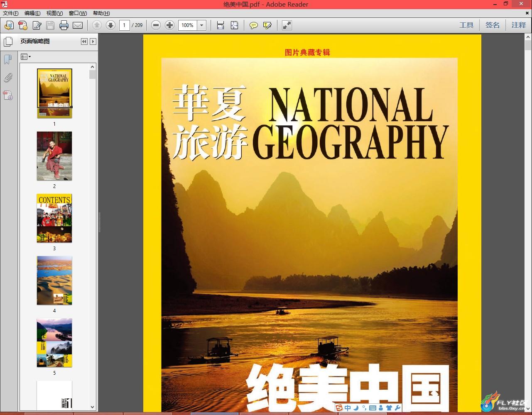
Task: Open the 文件(F) menu
Action: pyautogui.click(x=10, y=13)
